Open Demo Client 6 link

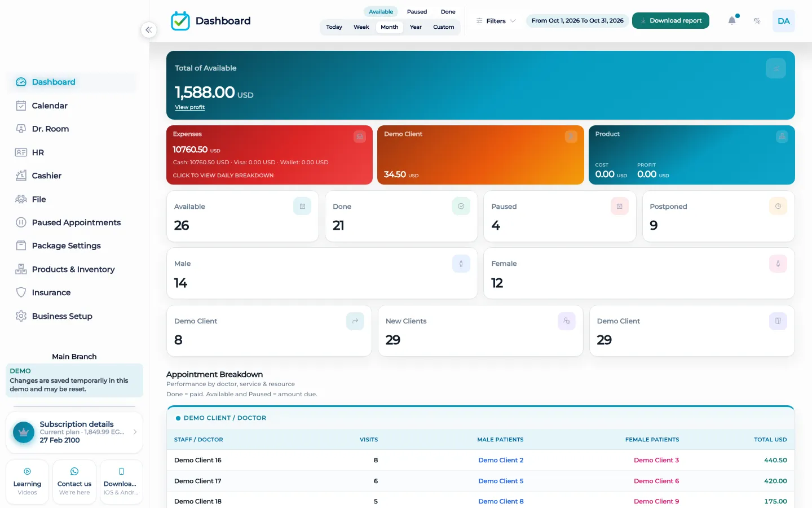pyautogui.click(x=656, y=481)
